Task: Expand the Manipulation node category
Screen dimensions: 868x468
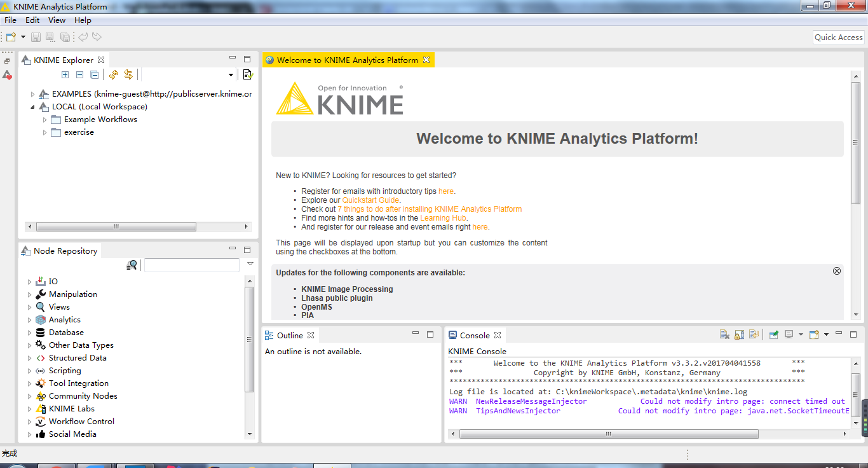Action: (29, 294)
